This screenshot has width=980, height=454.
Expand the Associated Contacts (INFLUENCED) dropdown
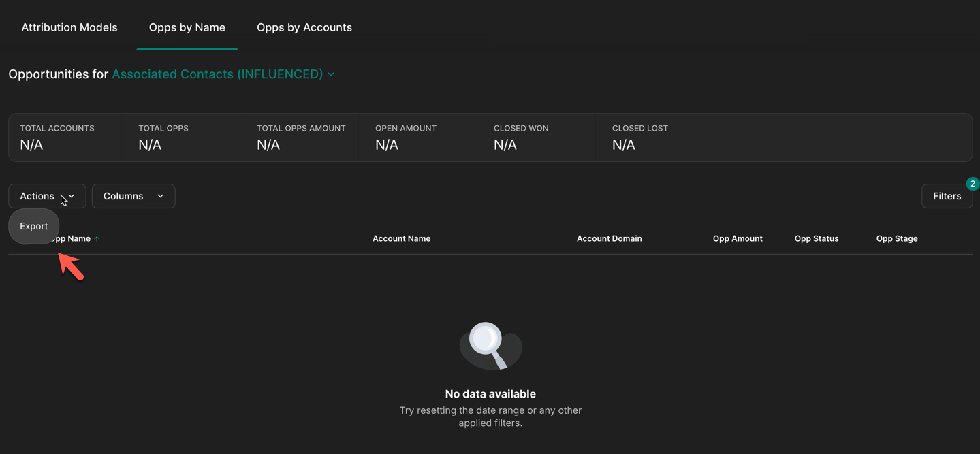coord(223,74)
